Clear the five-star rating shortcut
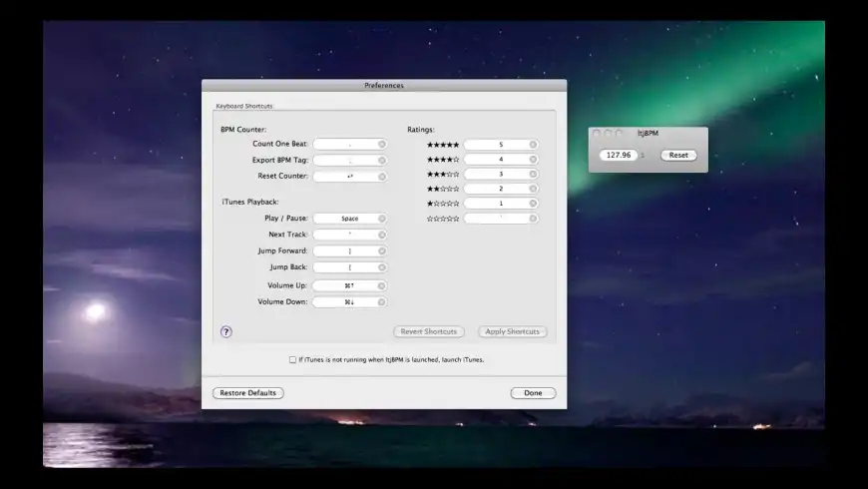The width and height of the screenshot is (868, 489). click(533, 145)
